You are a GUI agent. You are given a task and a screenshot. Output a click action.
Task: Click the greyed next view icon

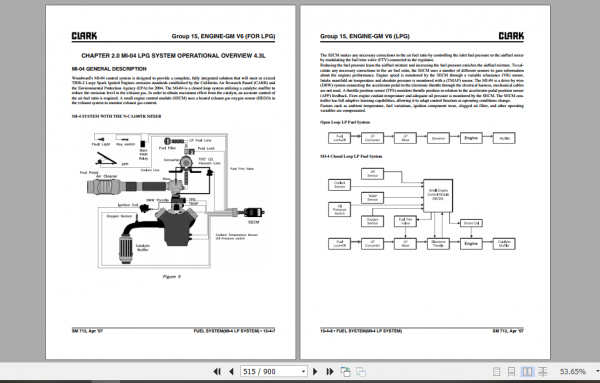pyautogui.click(x=361, y=372)
